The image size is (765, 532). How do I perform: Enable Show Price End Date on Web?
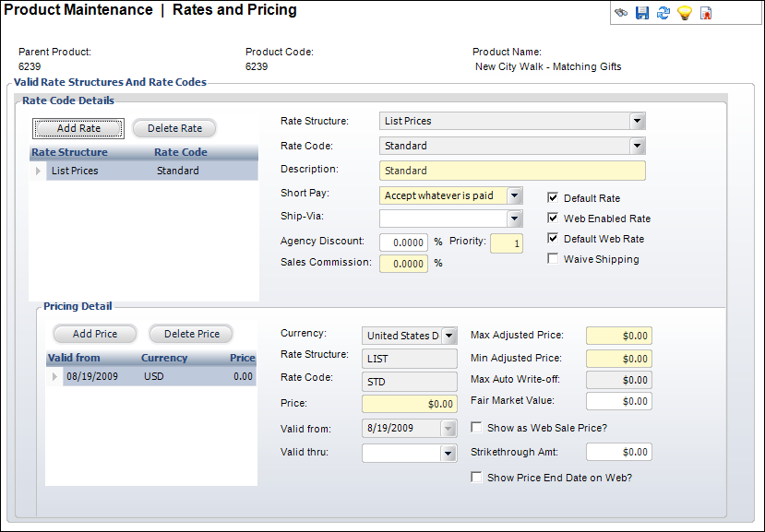tap(476, 476)
